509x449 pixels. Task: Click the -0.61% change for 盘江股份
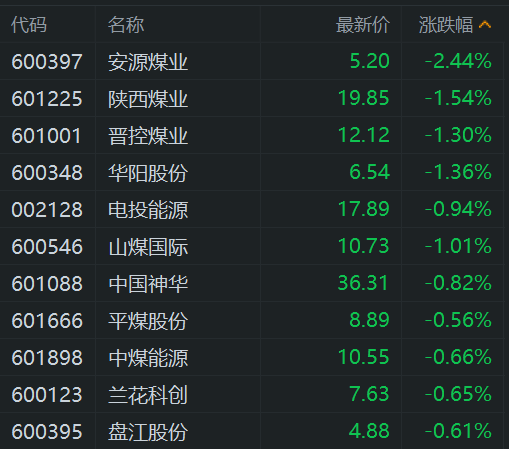click(458, 431)
